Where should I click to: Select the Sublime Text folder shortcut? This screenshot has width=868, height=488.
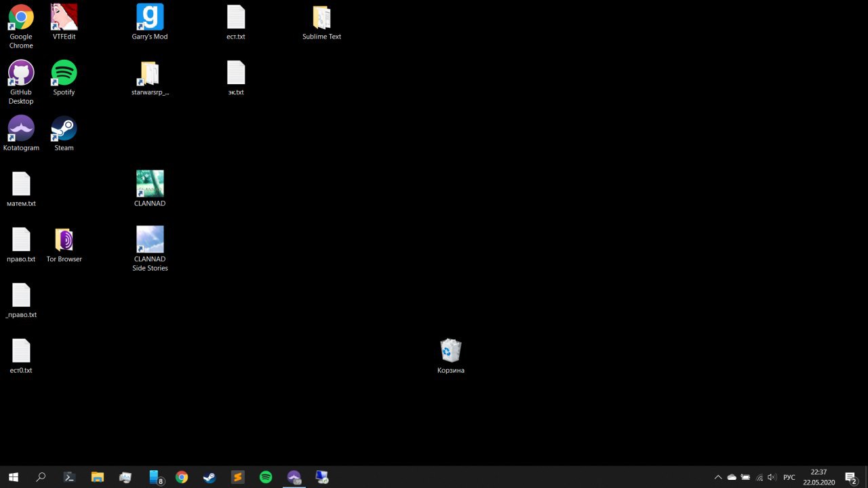tap(321, 22)
